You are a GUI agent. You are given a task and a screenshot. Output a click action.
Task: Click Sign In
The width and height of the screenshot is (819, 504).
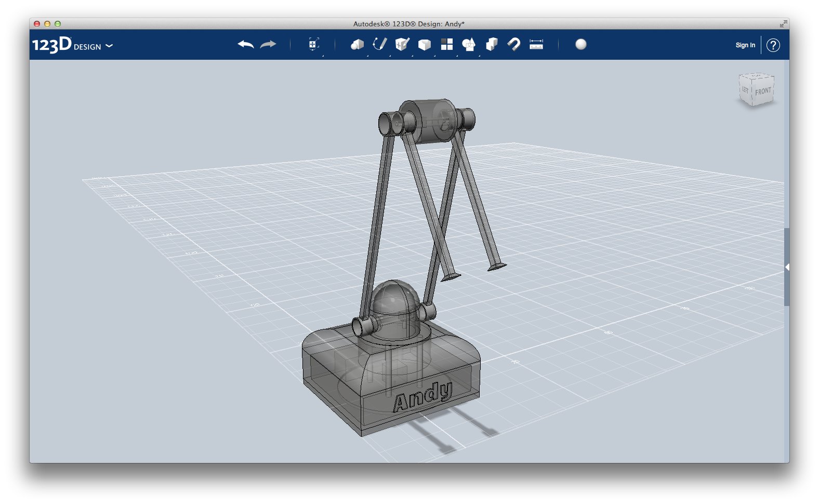[x=745, y=45]
